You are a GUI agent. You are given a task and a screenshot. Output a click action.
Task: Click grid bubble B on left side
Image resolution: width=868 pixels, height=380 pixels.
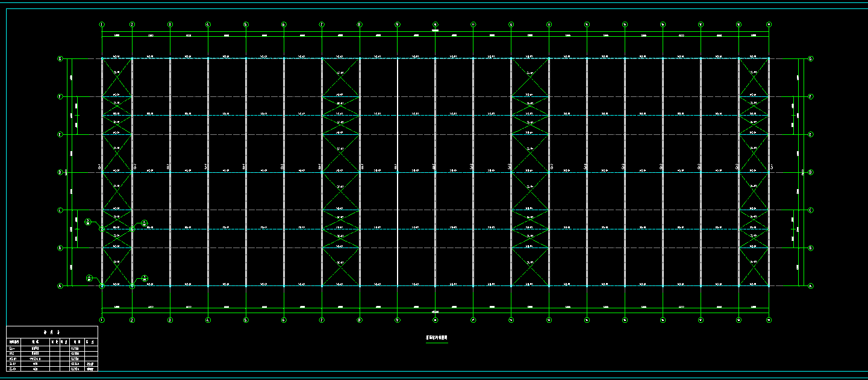(x=60, y=248)
